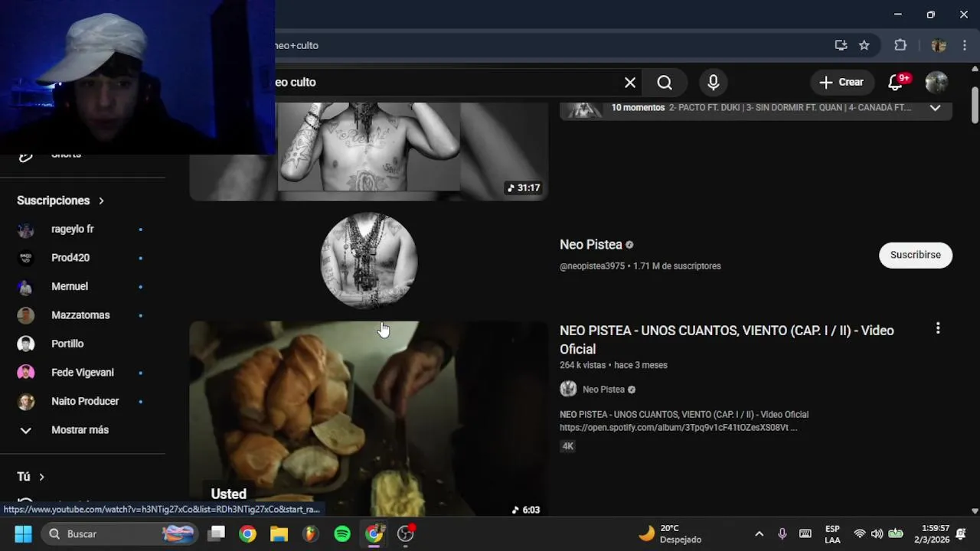980x551 pixels.
Task: Open Spotify from the taskbar
Action: tap(342, 533)
